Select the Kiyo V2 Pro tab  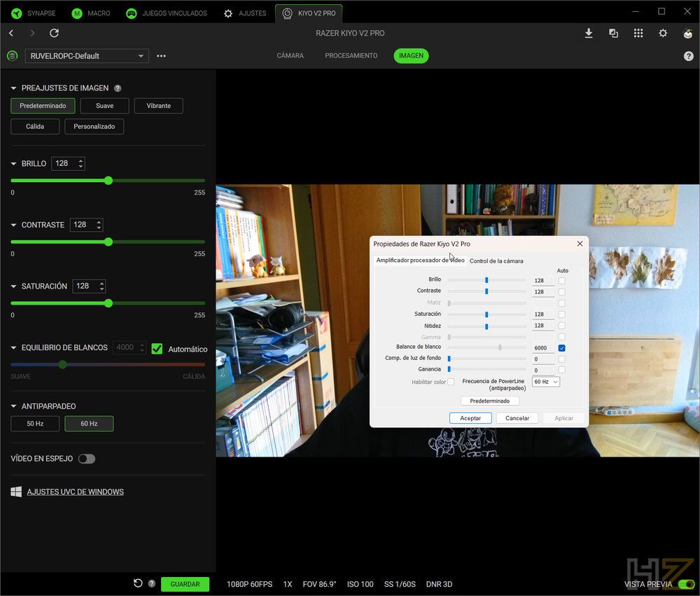[x=309, y=13]
